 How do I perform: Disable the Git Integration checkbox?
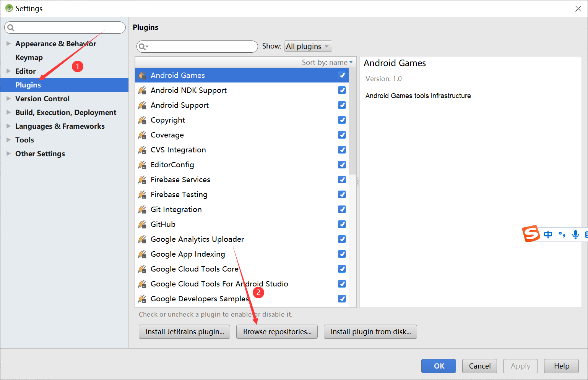pos(342,209)
